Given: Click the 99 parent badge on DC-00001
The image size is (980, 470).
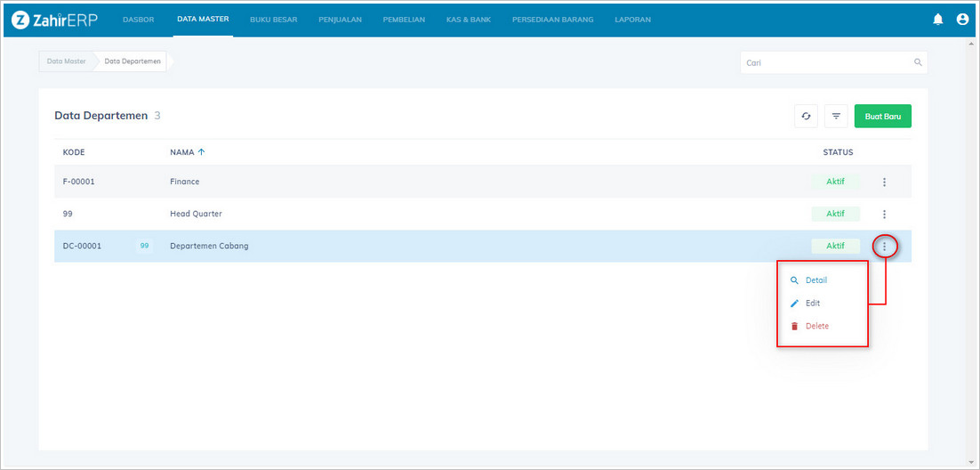Looking at the screenshot, I should [144, 246].
